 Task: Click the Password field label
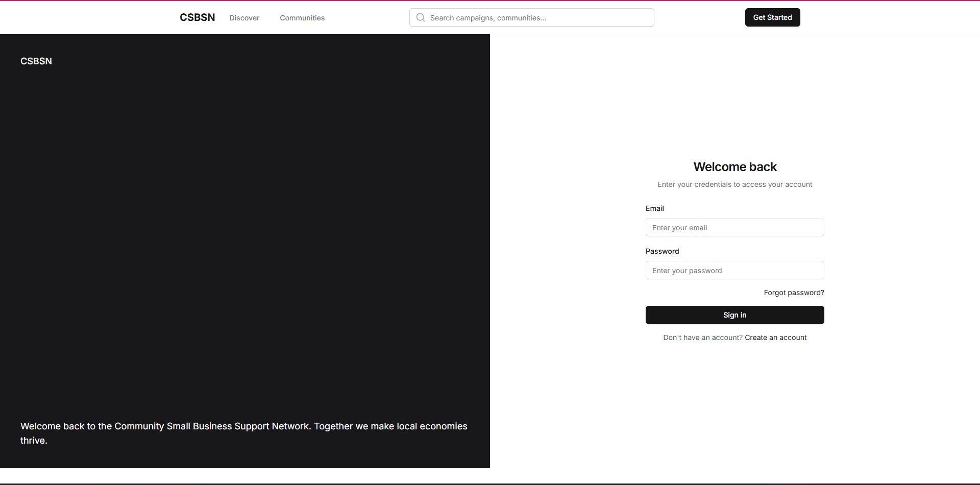[x=663, y=251]
